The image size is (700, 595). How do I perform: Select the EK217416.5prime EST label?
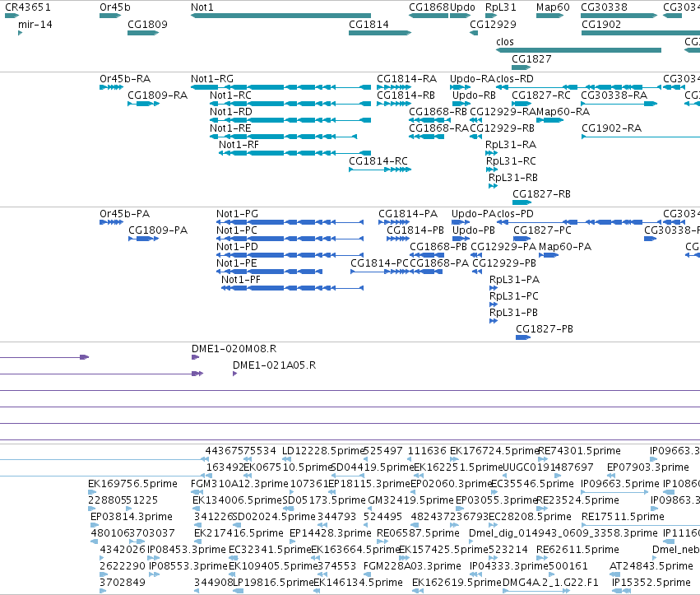[239, 533]
